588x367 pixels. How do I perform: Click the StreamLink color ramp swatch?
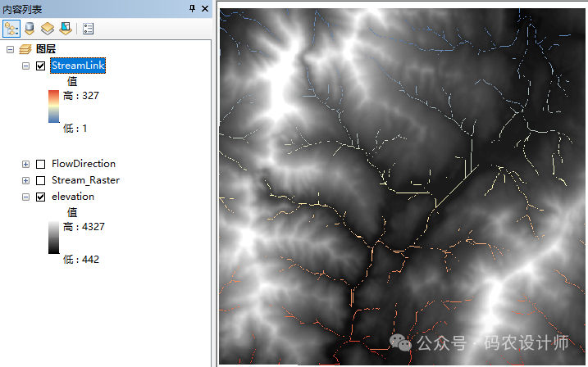(54, 106)
